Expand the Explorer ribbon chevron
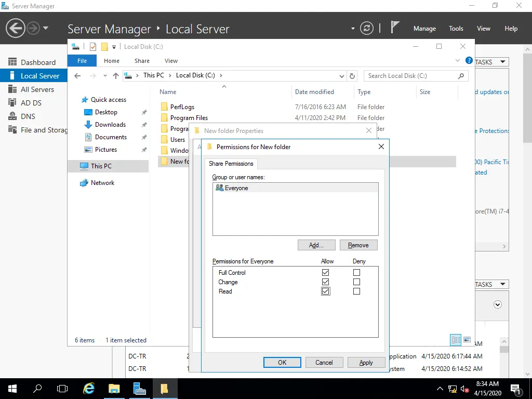The height and width of the screenshot is (399, 532). (457, 60)
